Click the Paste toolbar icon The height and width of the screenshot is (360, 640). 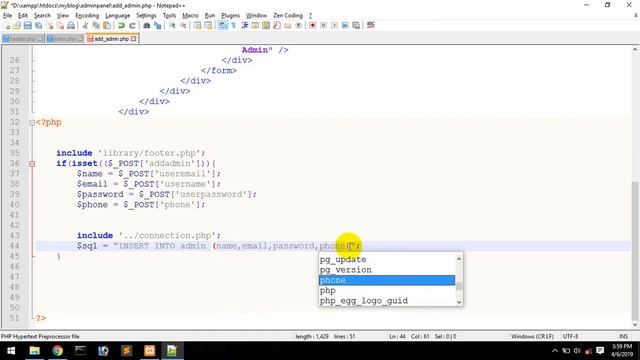pos(107,25)
